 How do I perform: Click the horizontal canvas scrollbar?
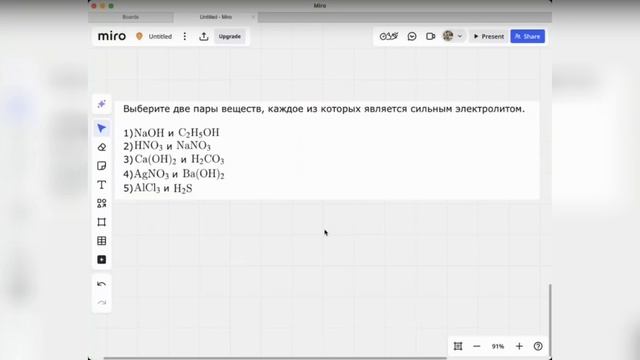pos(275,358)
